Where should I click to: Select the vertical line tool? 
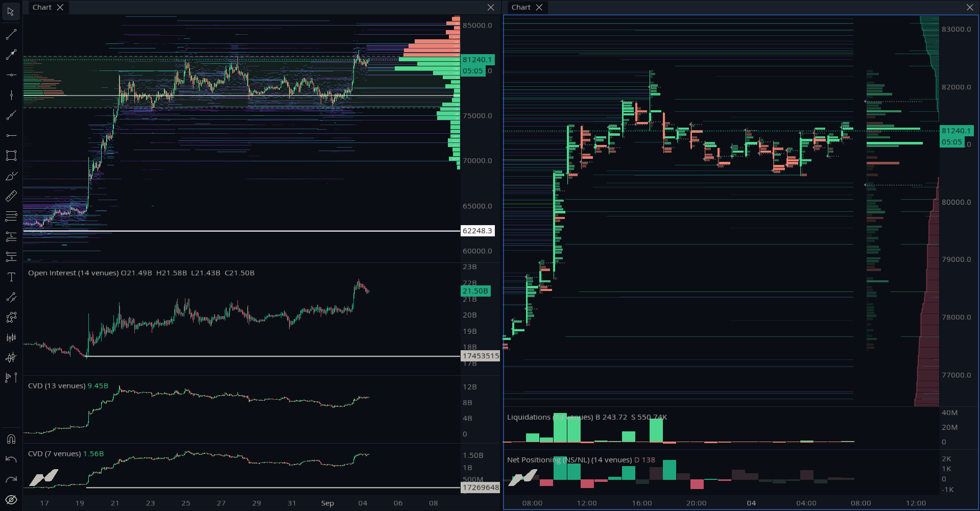tap(11, 95)
